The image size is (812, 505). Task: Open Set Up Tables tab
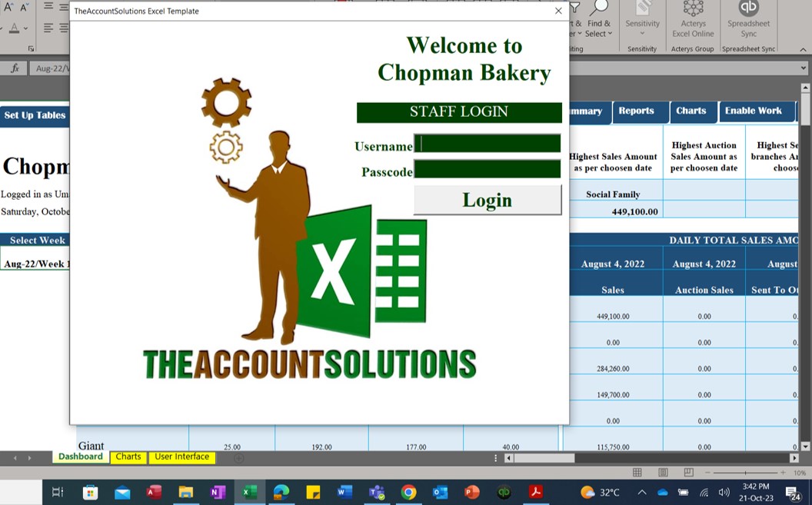pyautogui.click(x=35, y=115)
